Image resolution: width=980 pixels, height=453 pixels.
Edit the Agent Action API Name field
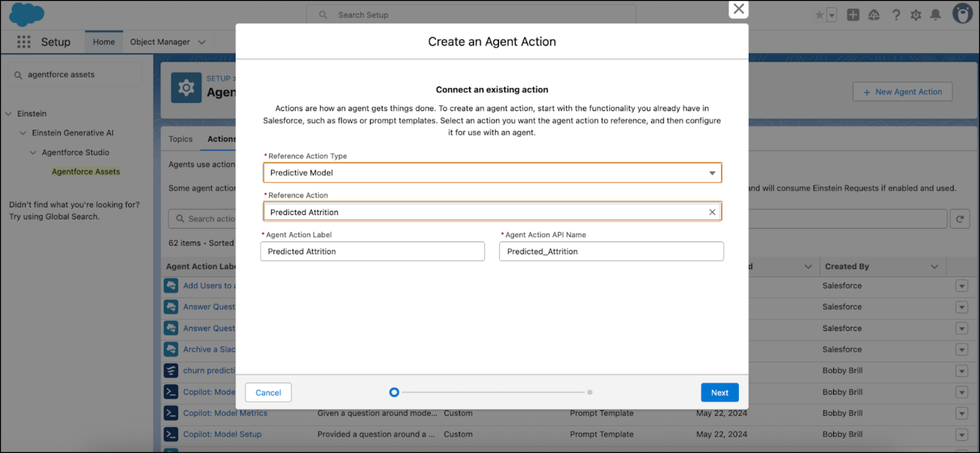pyautogui.click(x=611, y=252)
